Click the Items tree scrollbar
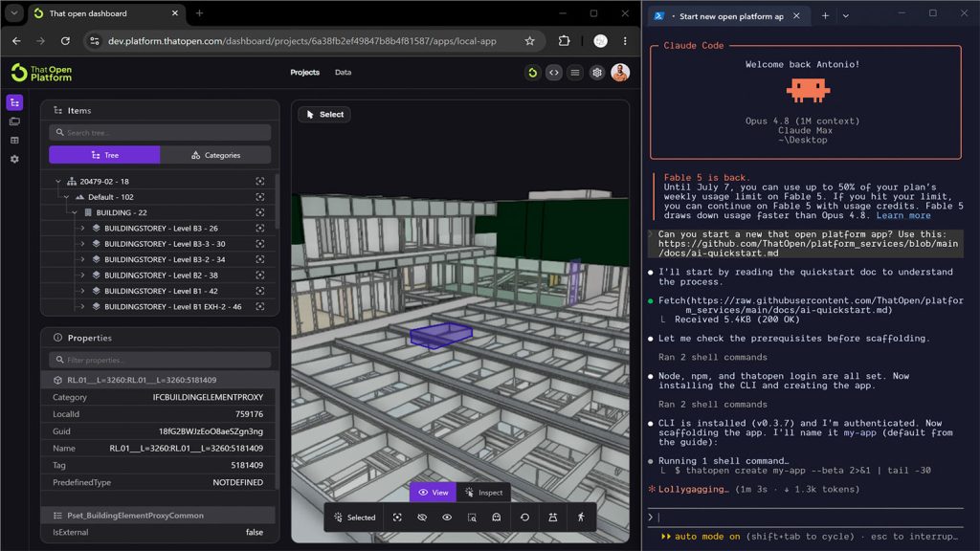The width and height of the screenshot is (980, 551). [277, 200]
